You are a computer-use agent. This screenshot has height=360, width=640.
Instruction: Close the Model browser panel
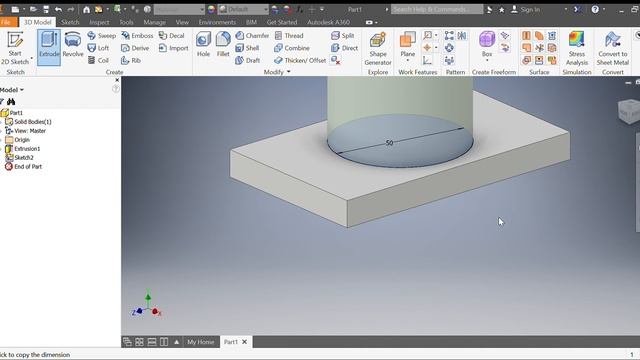(x=117, y=80)
